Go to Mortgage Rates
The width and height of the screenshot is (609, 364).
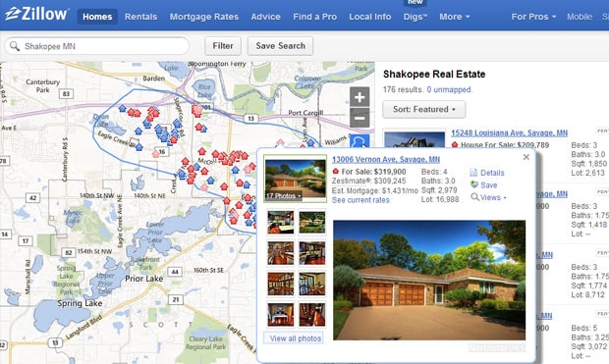point(204,17)
